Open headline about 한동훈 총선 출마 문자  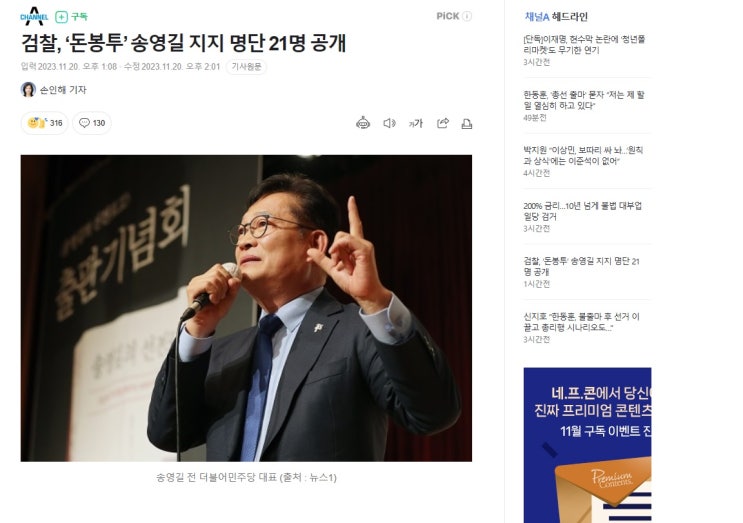584,100
